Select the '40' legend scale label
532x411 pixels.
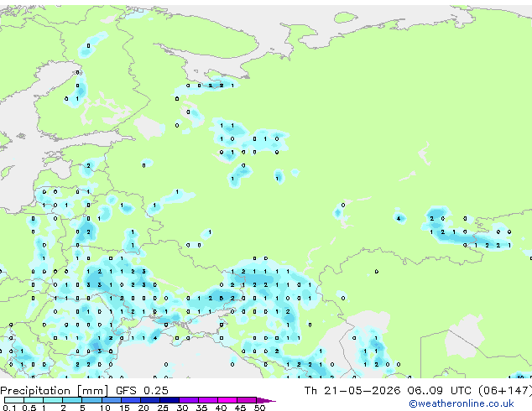(x=221, y=408)
